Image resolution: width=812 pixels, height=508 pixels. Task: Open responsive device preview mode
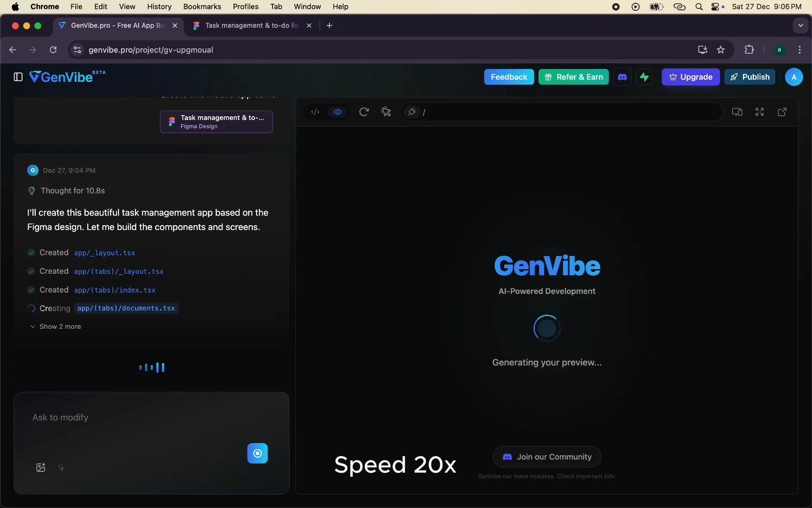pos(737,111)
